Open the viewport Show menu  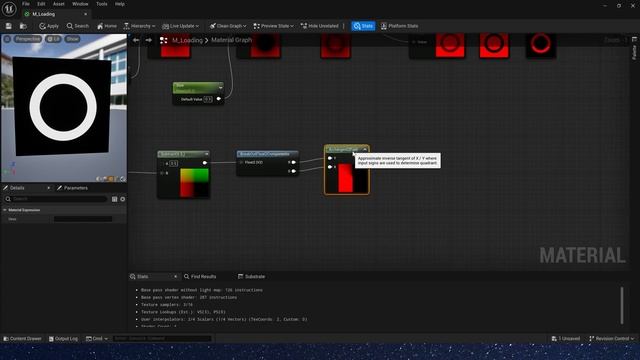(x=72, y=39)
